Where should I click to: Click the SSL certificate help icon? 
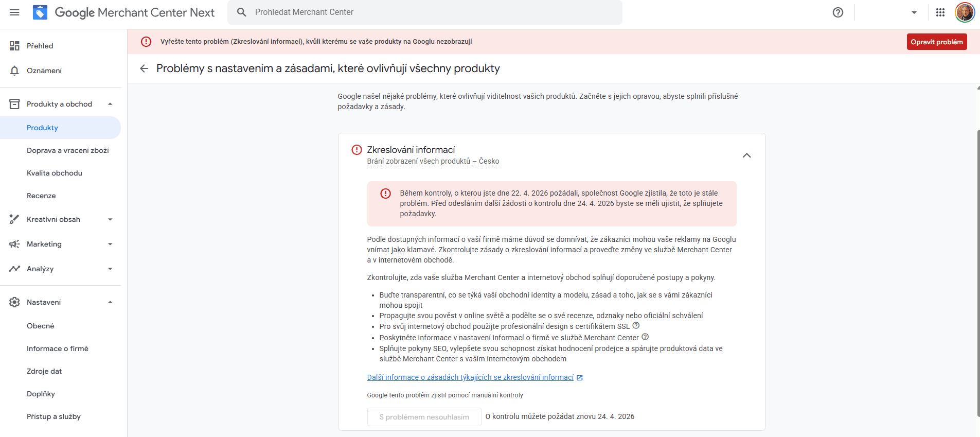click(x=636, y=326)
